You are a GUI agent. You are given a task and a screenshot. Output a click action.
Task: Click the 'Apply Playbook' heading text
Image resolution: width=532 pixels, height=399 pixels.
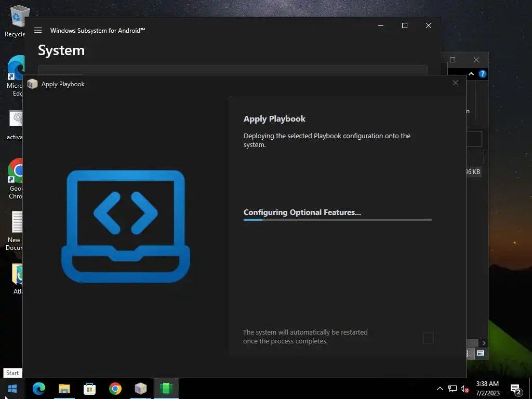(x=274, y=119)
